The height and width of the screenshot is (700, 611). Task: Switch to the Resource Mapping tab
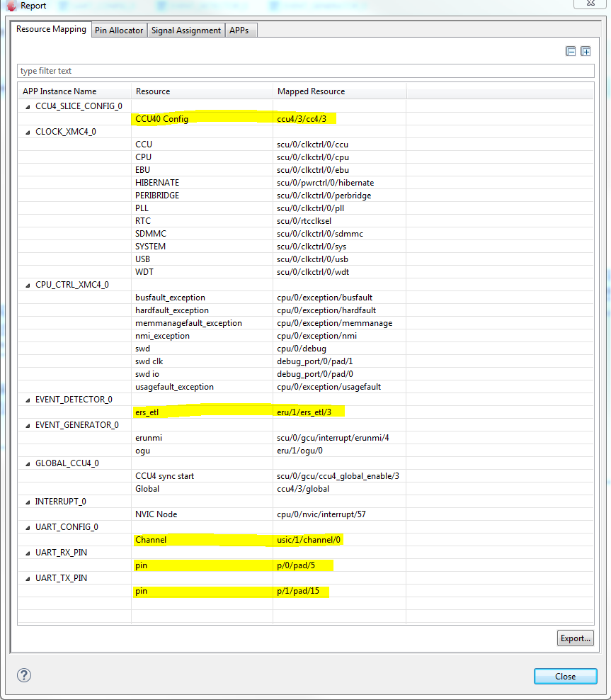tap(51, 29)
